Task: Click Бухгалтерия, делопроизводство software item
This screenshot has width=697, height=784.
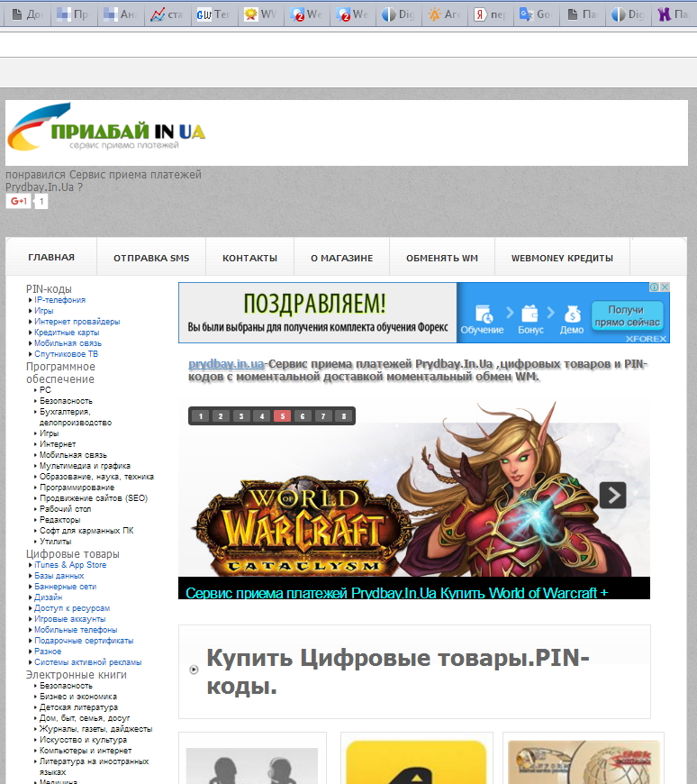Action: [76, 417]
